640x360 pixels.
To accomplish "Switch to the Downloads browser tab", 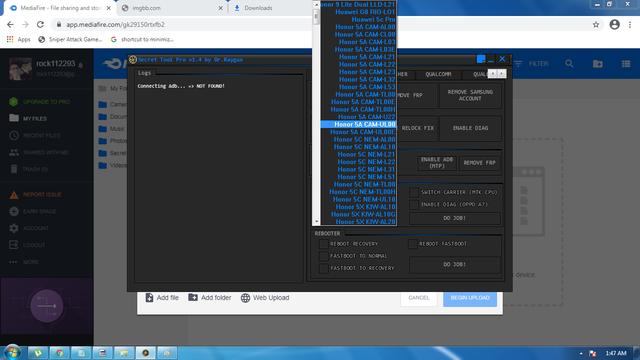I will tap(269, 8).
